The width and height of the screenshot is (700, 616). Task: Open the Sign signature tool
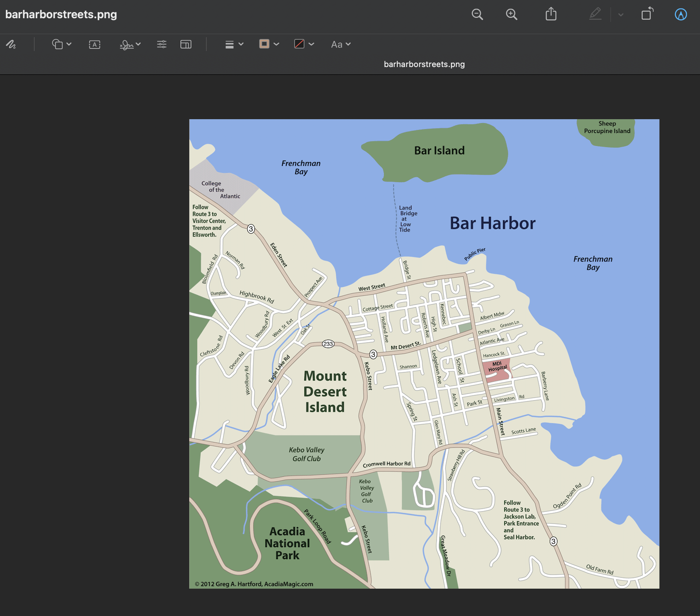(x=127, y=44)
